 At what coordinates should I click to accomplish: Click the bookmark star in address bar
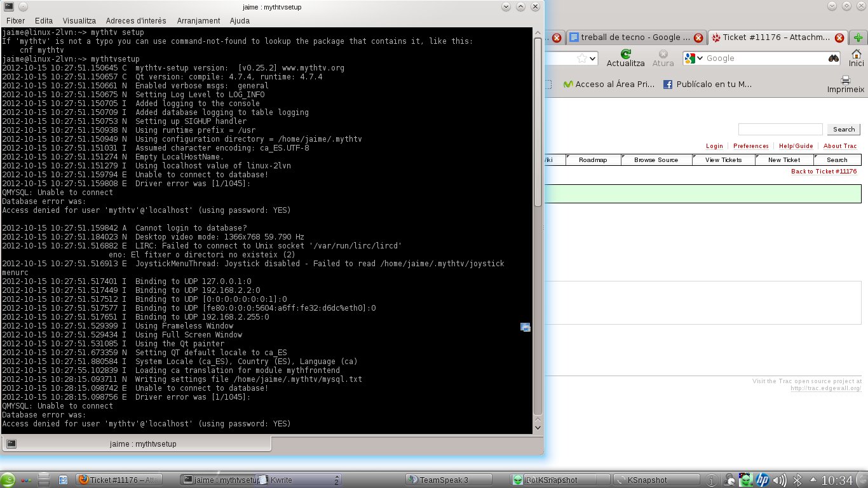(x=581, y=58)
